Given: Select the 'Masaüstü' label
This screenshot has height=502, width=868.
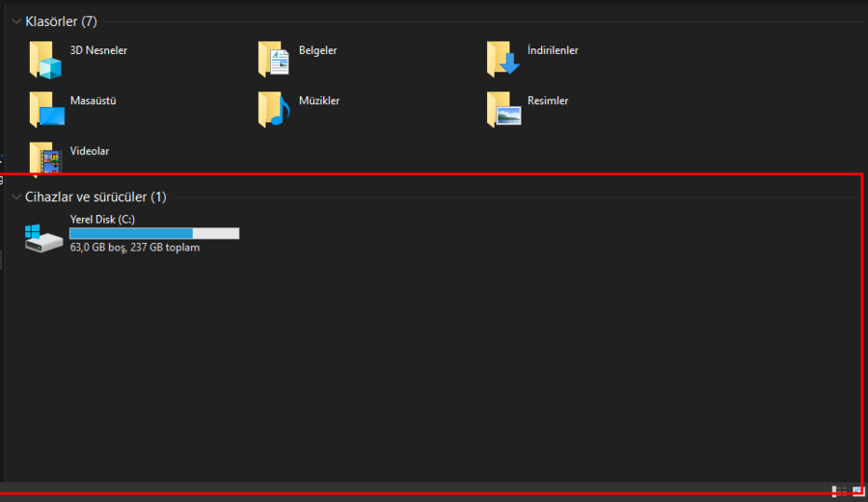Looking at the screenshot, I should [93, 100].
